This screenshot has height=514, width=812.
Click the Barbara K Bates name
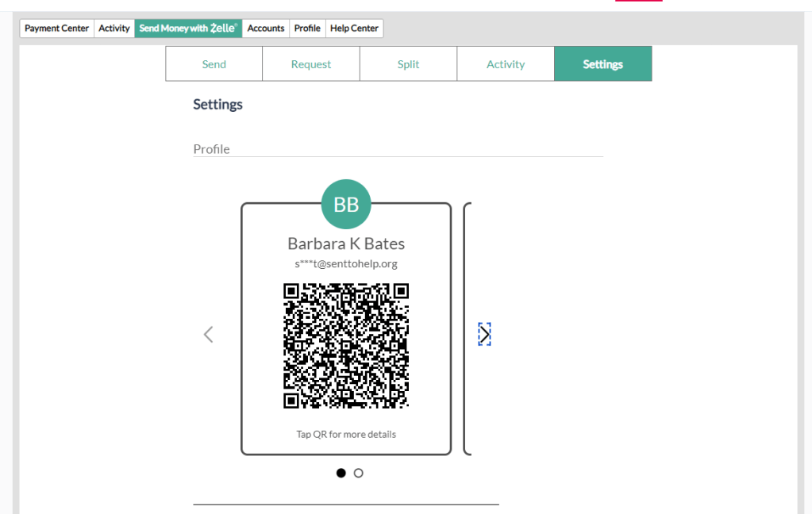(346, 244)
